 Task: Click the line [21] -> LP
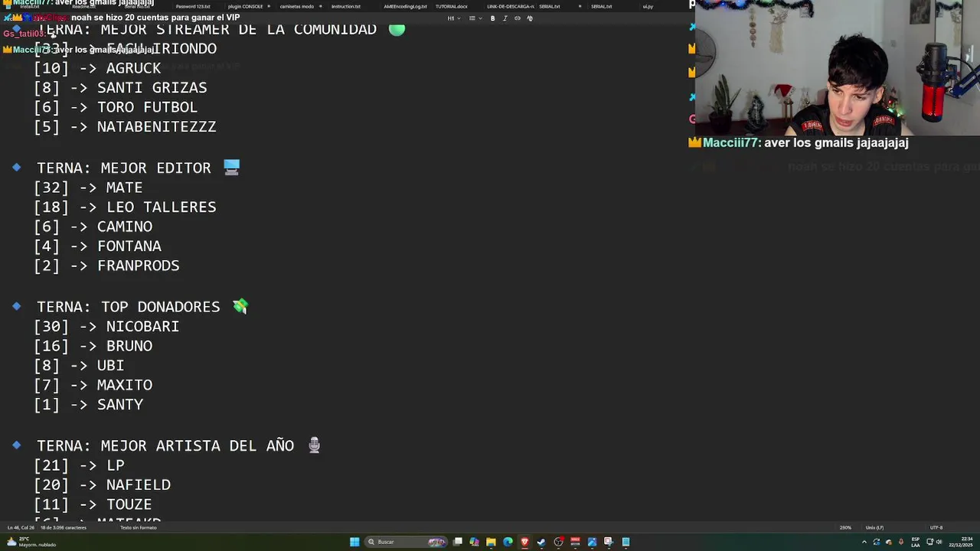pyautogui.click(x=79, y=465)
